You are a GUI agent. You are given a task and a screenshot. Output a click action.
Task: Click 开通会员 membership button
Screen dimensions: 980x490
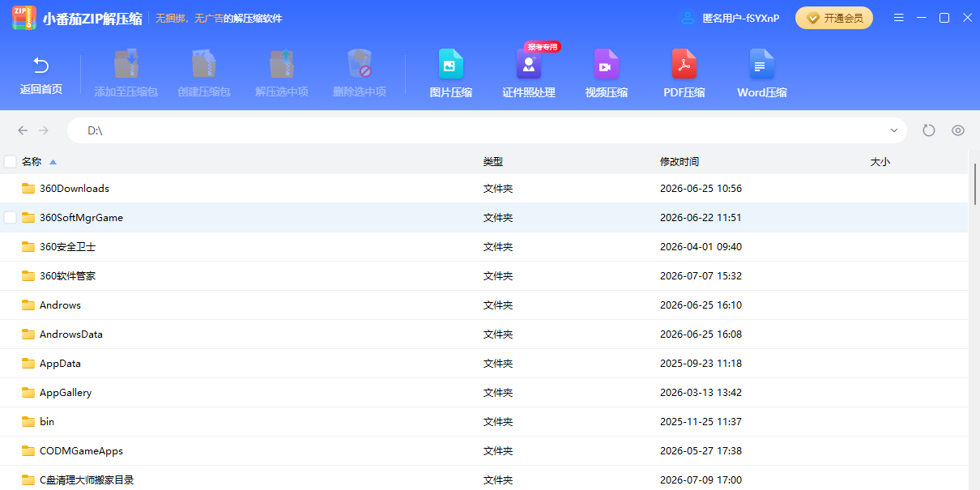click(834, 18)
